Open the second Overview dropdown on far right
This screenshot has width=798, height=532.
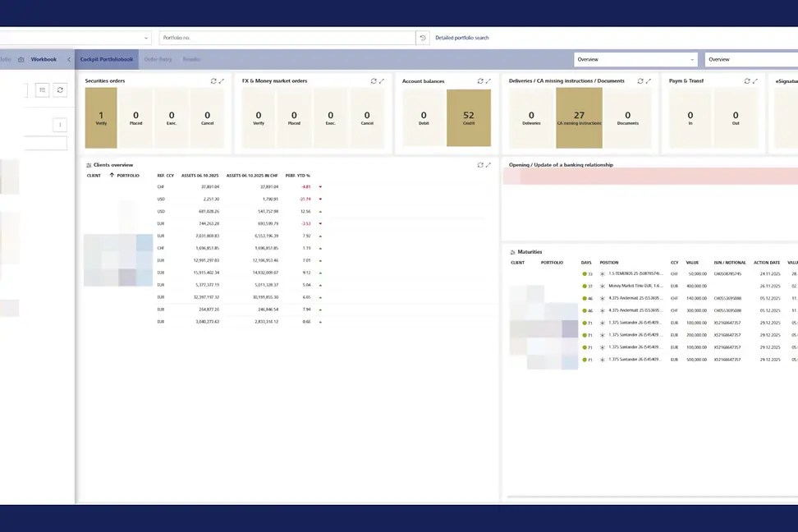click(751, 59)
